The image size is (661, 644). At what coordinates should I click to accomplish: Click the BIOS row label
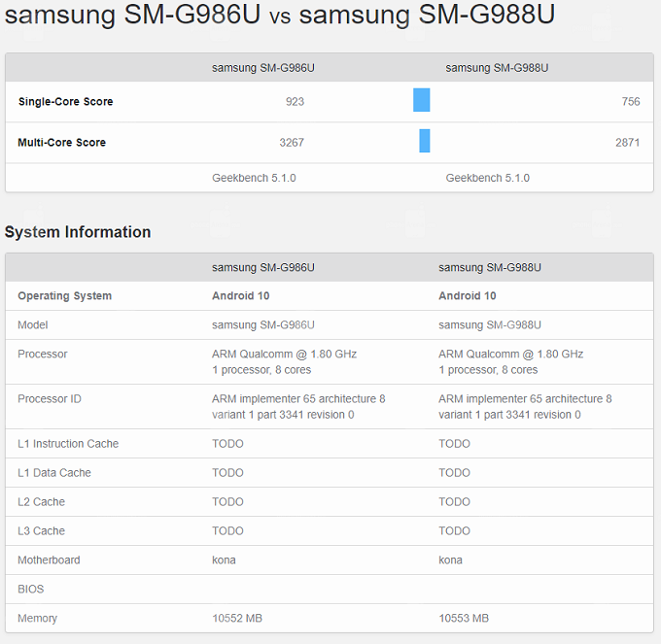(30, 589)
